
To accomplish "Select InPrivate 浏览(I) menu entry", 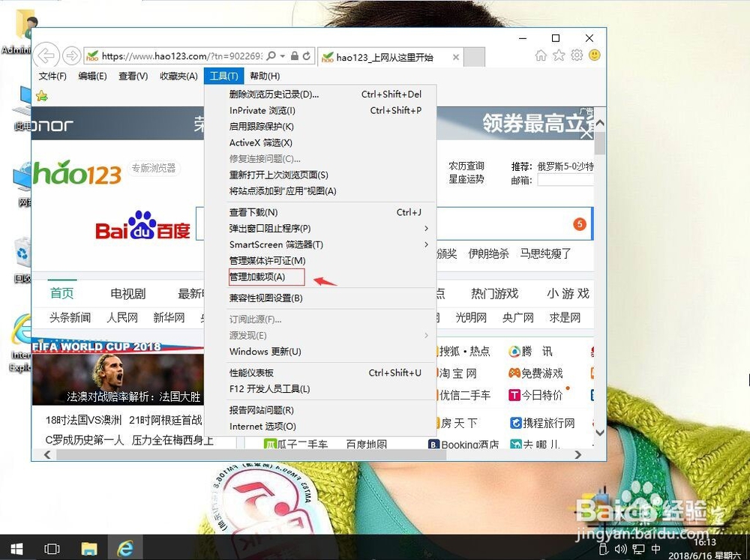I will 320,110.
